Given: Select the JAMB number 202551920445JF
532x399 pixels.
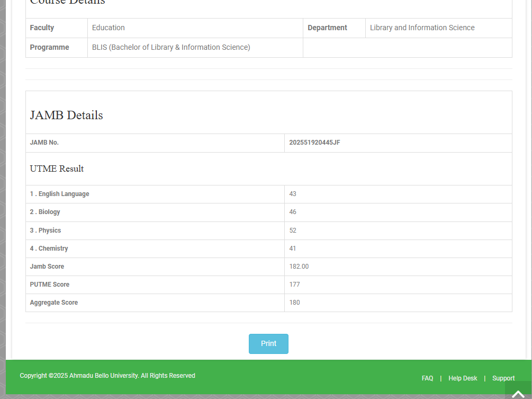Looking at the screenshot, I should pyautogui.click(x=314, y=143).
